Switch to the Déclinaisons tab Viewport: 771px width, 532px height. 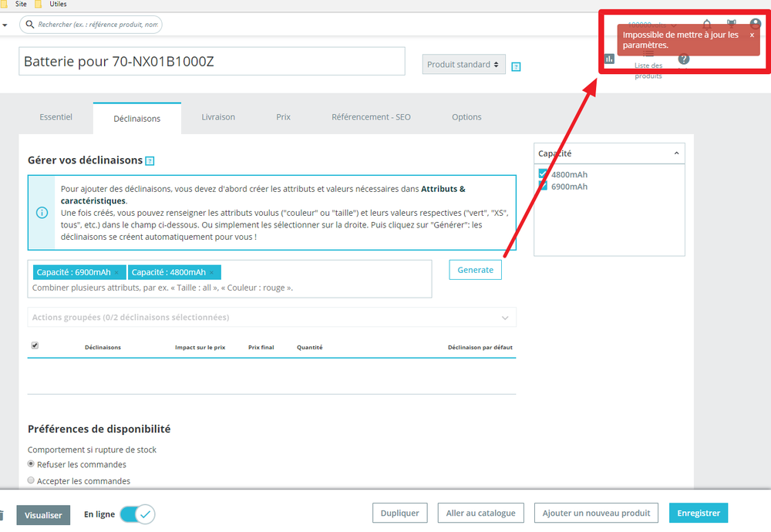click(x=137, y=119)
